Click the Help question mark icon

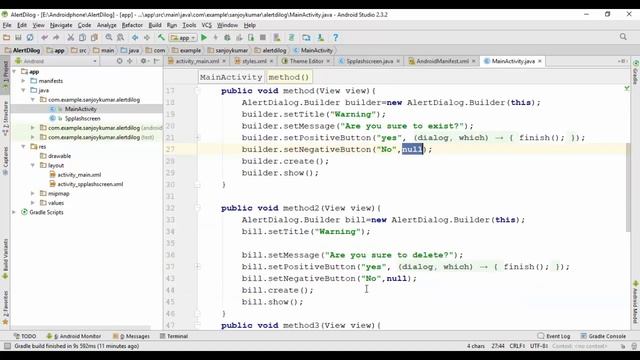click(336, 38)
